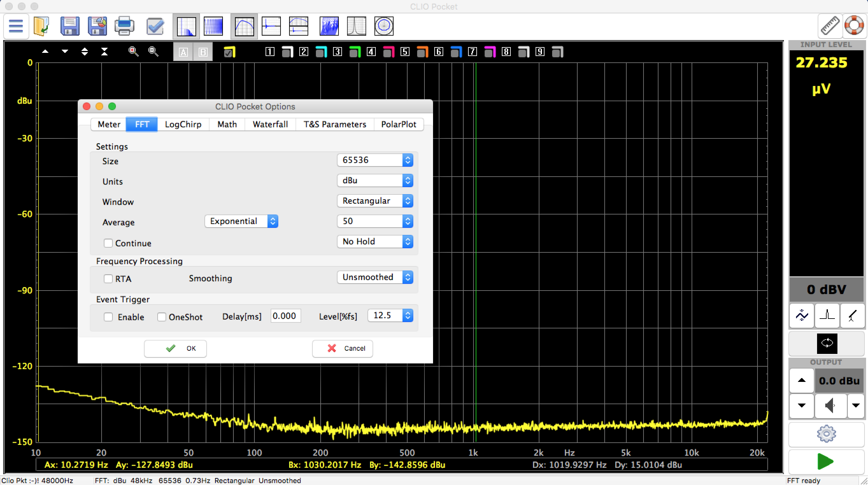The image size is (868, 485).
Task: Open the averages count dropdown showing 50
Action: [375, 221]
